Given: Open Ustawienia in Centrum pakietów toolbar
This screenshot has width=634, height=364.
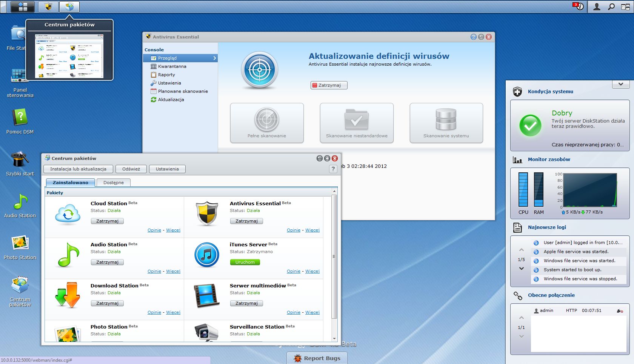Looking at the screenshot, I should [167, 169].
